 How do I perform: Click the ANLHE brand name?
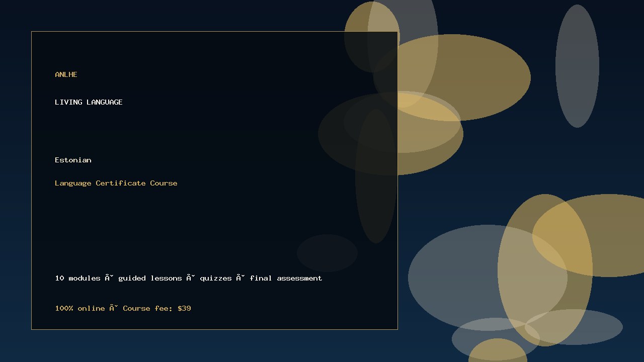point(66,74)
